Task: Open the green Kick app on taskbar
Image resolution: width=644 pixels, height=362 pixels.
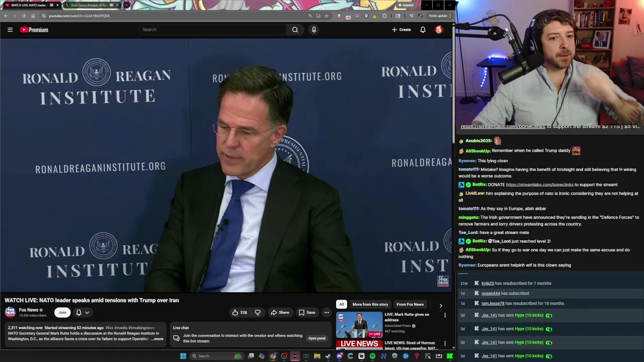Action: (450, 356)
